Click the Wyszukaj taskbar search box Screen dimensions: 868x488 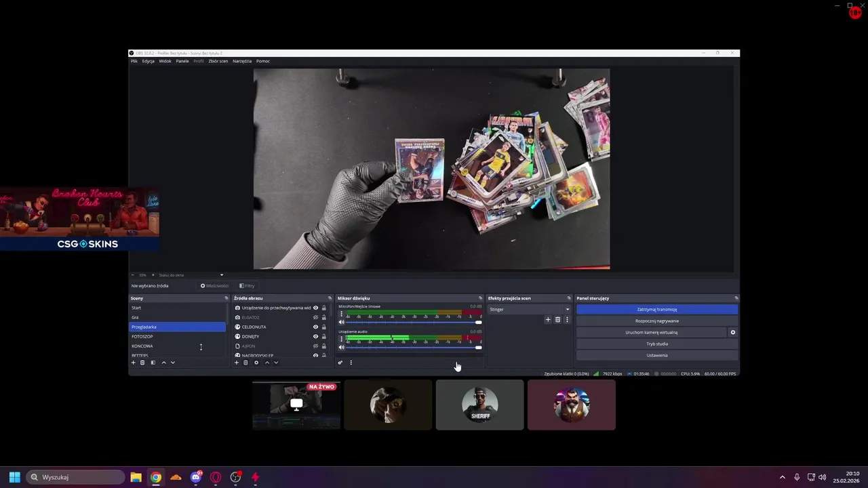coord(75,477)
